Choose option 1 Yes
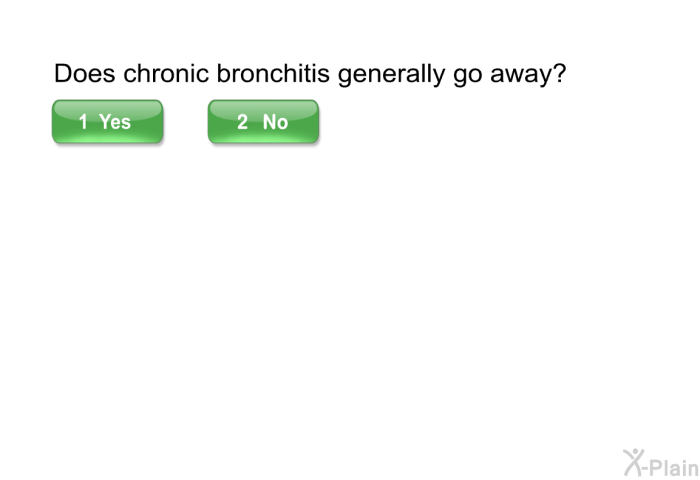Viewport: 700px width, 480px height. 108,121
